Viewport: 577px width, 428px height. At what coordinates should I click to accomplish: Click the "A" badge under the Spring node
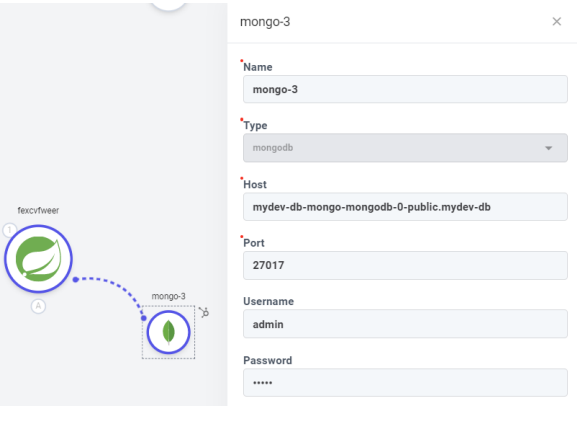(38, 306)
